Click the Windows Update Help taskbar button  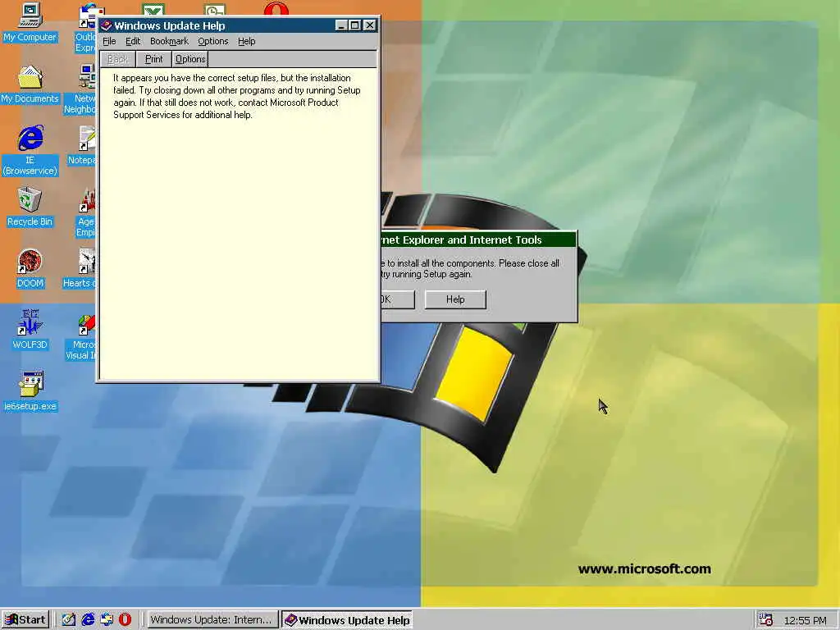[347, 620]
